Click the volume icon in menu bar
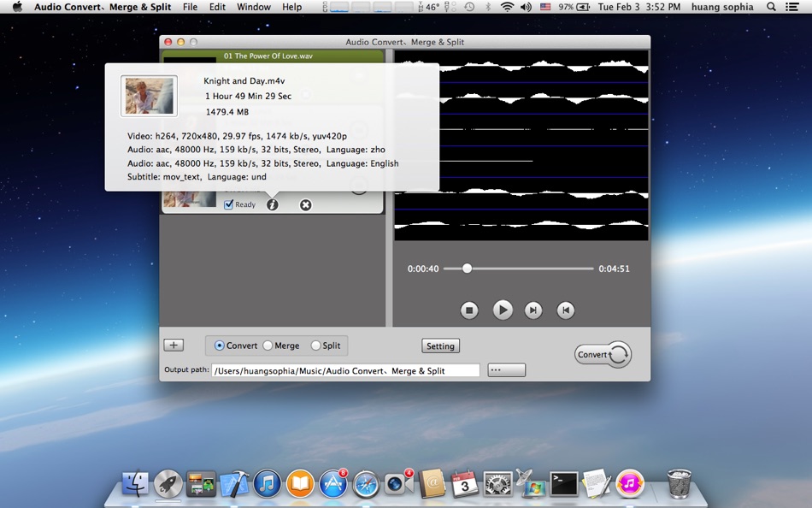 (x=526, y=7)
